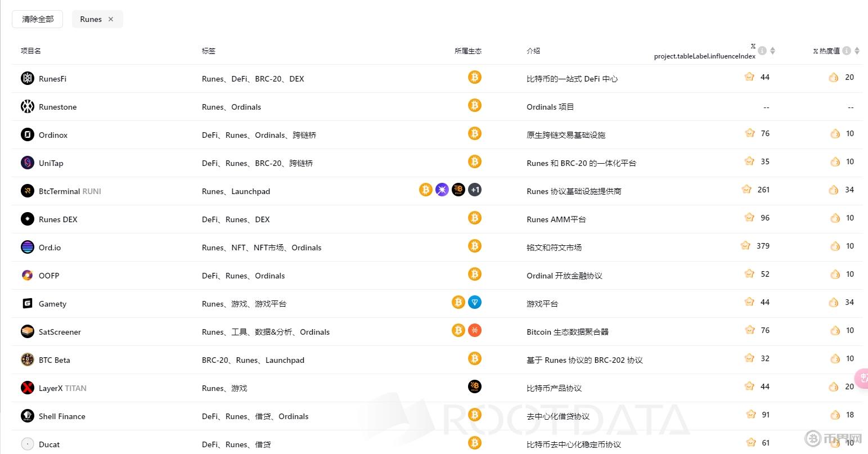The width and height of the screenshot is (868, 454).
Task: Click the 项目名 column header
Action: point(31,51)
